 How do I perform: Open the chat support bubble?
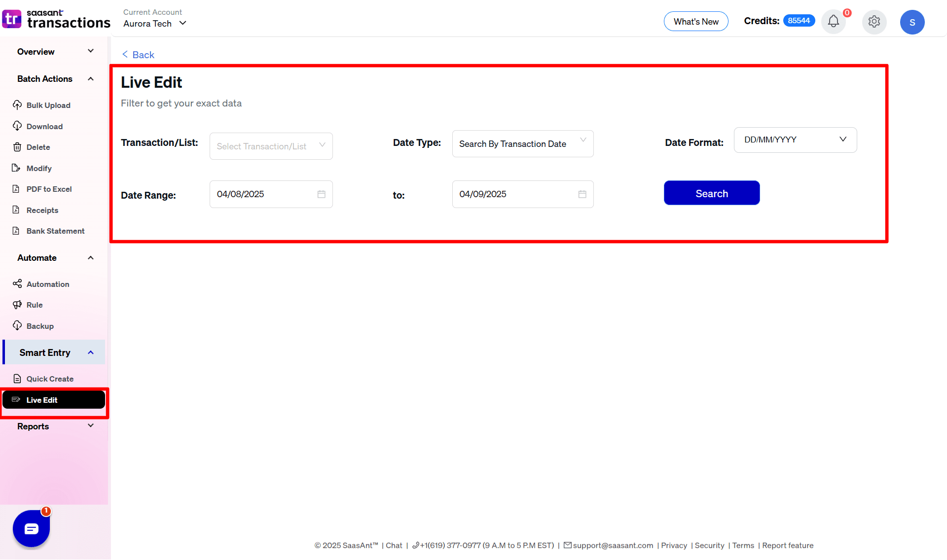31,528
